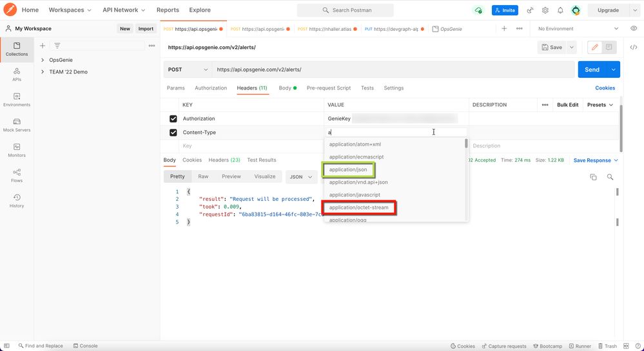This screenshot has width=644, height=351.
Task: Open the Workspaces menu
Action: point(70,10)
